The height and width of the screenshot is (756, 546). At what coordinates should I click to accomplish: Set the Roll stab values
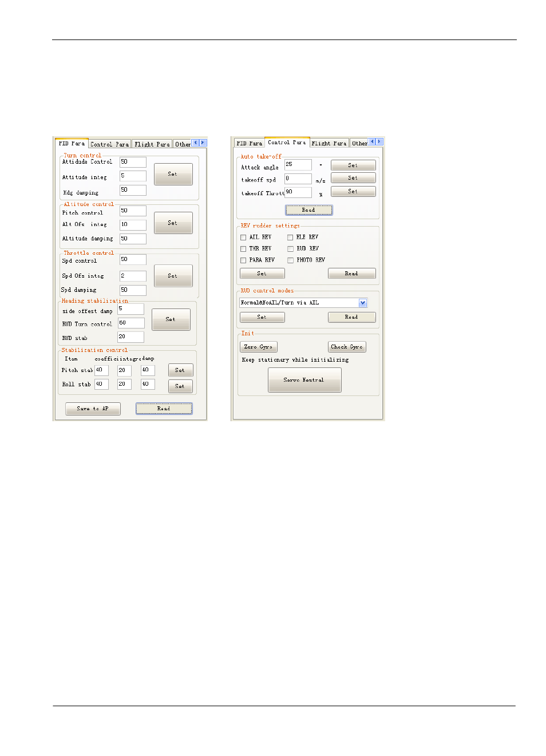pyautogui.click(x=180, y=386)
